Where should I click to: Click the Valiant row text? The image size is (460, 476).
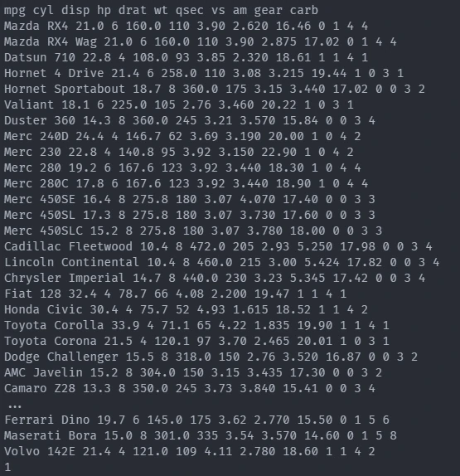pyautogui.click(x=179, y=105)
